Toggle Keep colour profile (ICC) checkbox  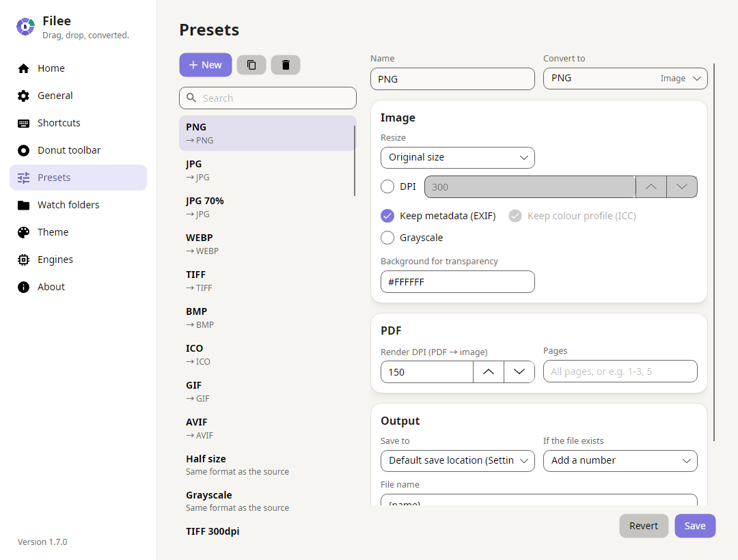[x=515, y=216]
